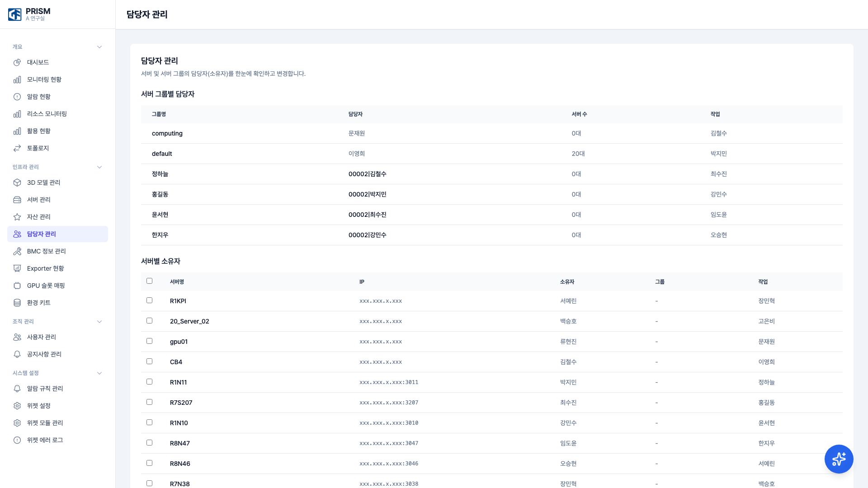Click the 3D 모델 관리 cube icon
This screenshot has width=868, height=488.
pyautogui.click(x=17, y=183)
